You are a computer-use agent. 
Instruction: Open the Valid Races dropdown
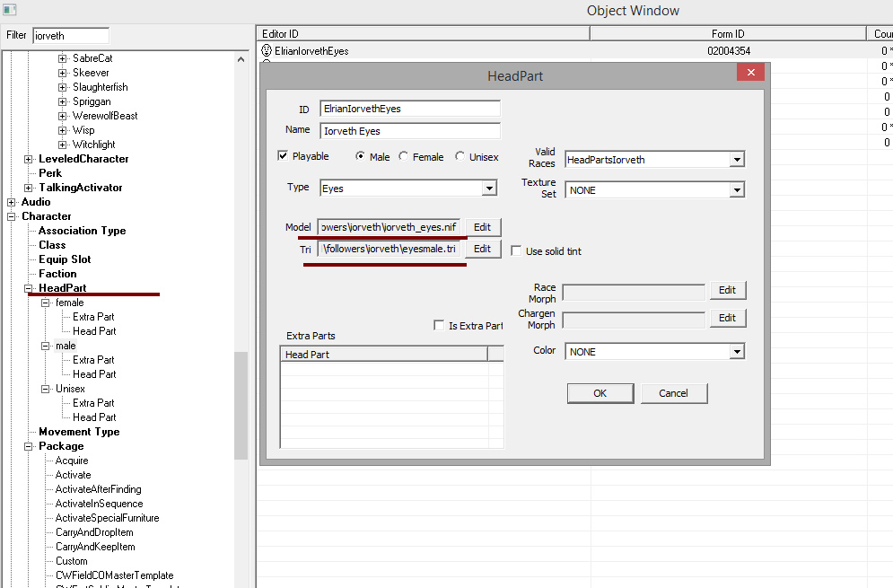click(x=737, y=160)
